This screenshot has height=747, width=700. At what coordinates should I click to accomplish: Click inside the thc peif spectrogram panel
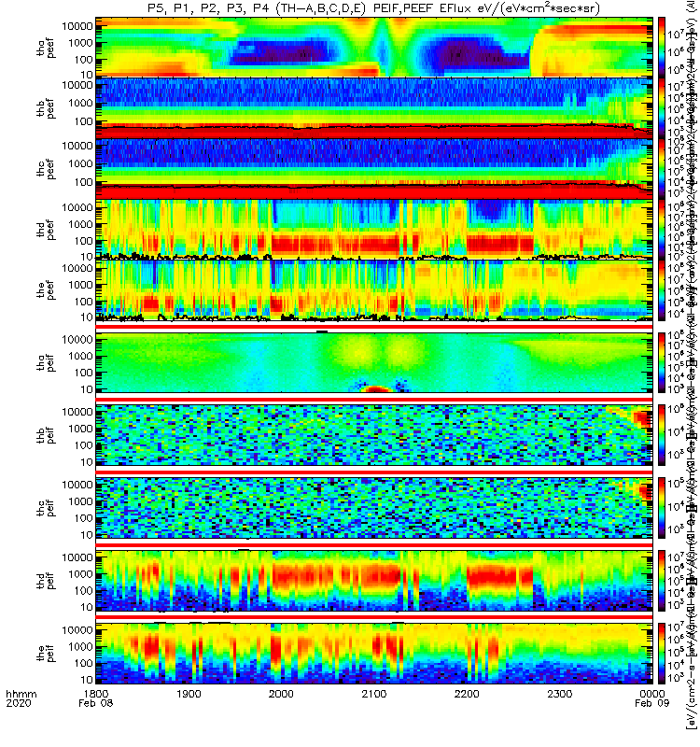click(374, 508)
